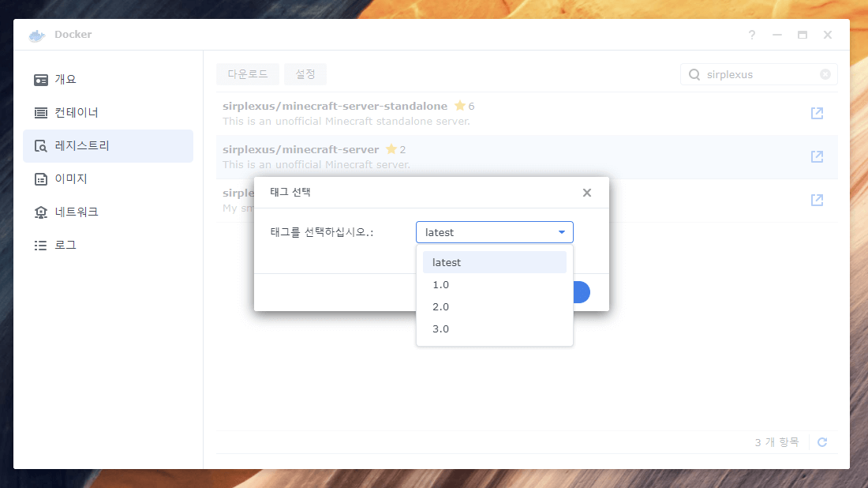Viewport: 868px width, 488px height.
Task: Go to the Network (네트워크) section
Action: pyautogui.click(x=108, y=212)
